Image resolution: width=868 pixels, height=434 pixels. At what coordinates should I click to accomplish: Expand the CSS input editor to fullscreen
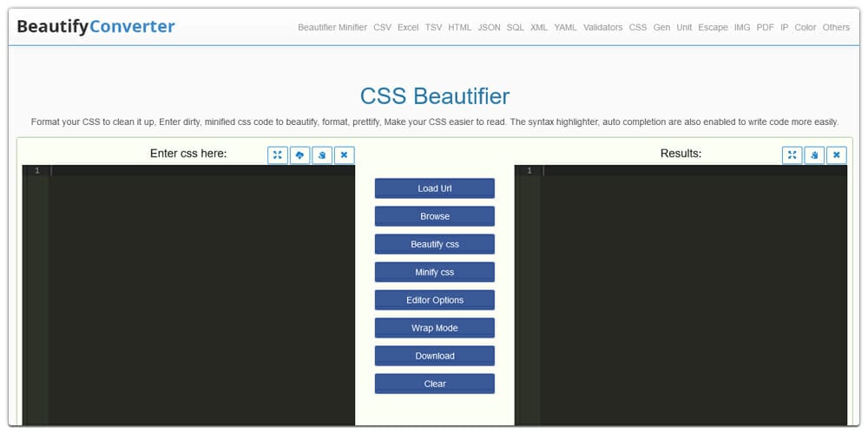278,155
